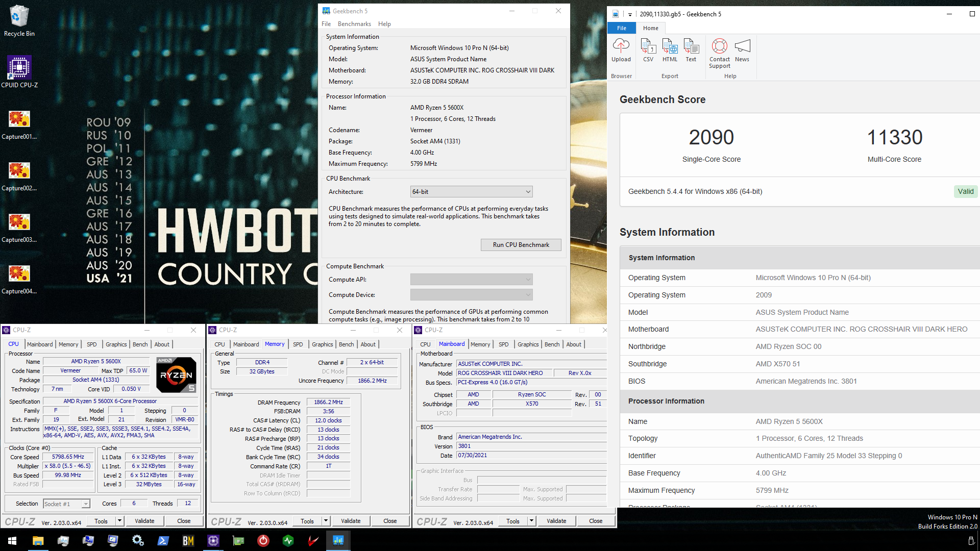Open the Benchmarks menu in Geekbench 5
Viewport: 980px width, 551px height.
coord(354,24)
